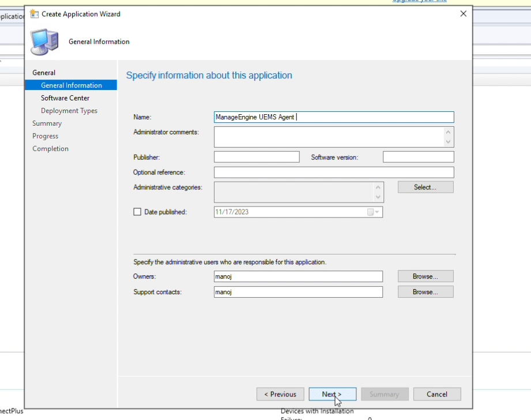The width and height of the screenshot is (531, 420).
Task: Click the Software version field
Action: [x=418, y=157]
